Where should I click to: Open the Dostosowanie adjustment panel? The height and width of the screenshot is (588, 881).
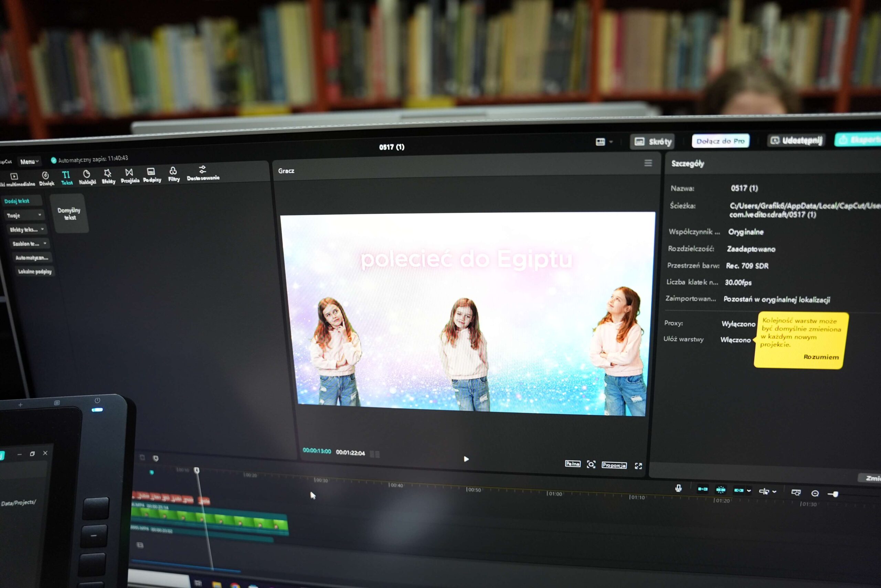point(203,173)
